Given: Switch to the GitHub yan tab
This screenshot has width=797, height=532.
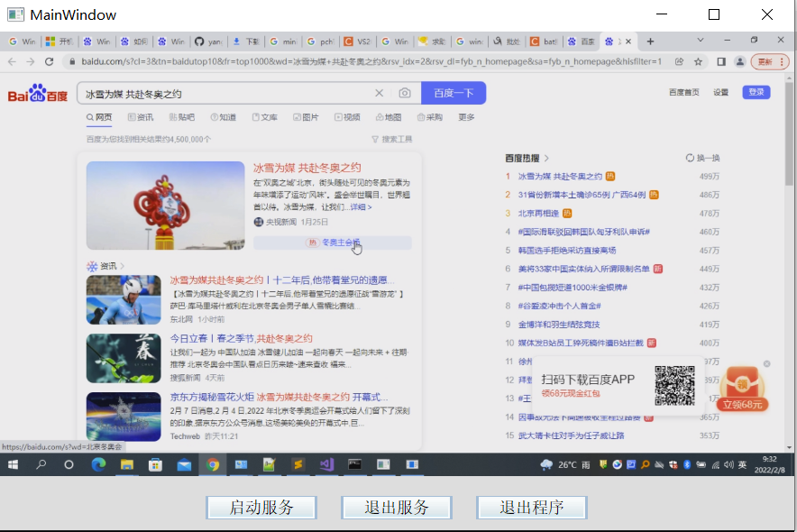Looking at the screenshot, I should click(x=208, y=41).
